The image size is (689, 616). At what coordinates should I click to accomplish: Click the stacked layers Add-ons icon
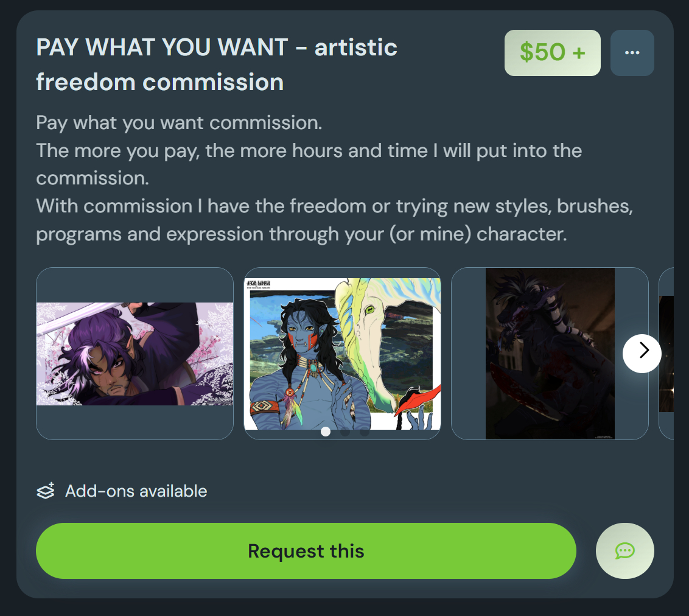click(x=46, y=491)
